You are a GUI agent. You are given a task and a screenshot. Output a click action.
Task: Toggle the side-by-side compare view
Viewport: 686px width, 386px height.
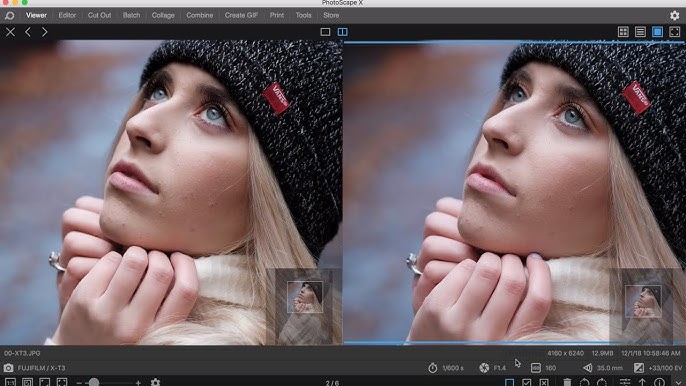(x=343, y=32)
